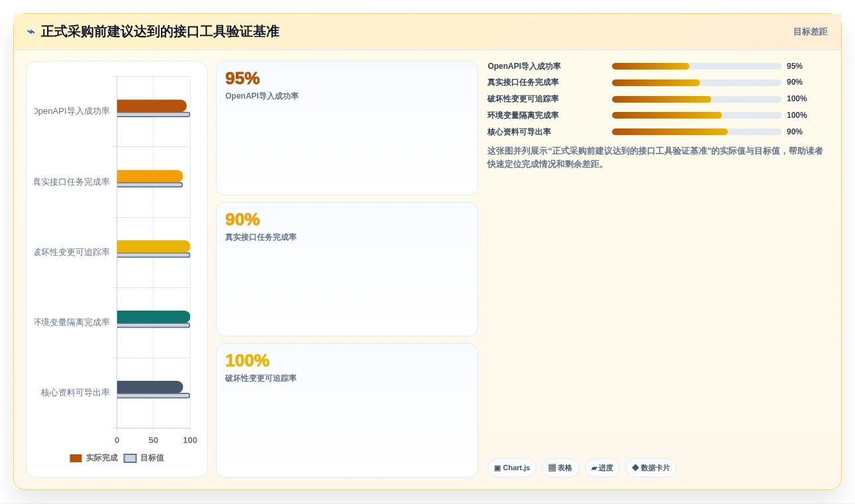Viewport: 855px width, 504px height.
Task: Click the 环境变量隔离完成率 progress bar
Action: pyautogui.click(x=697, y=115)
